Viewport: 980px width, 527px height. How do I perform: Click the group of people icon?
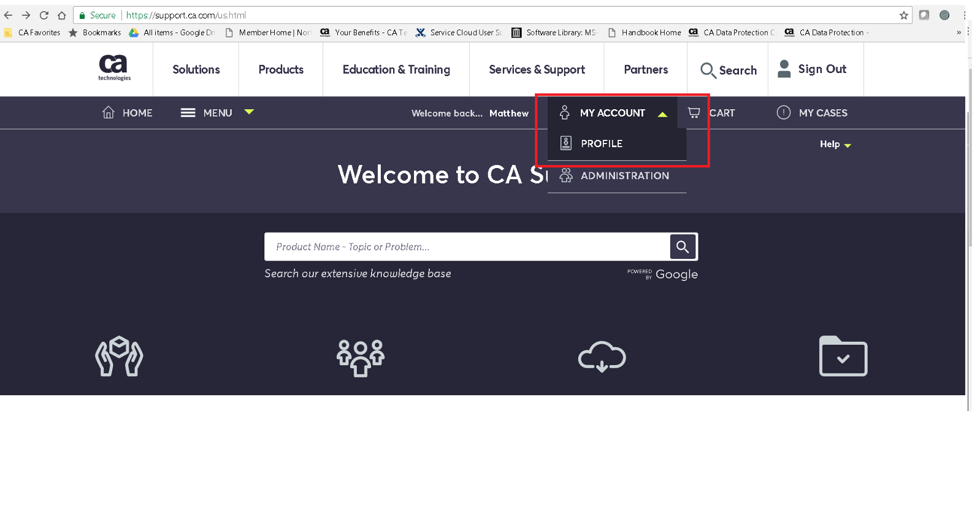click(361, 358)
